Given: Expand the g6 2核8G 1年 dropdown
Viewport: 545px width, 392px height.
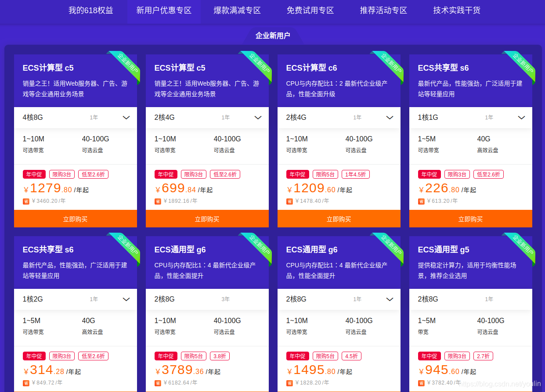Looking at the screenshot, I should [x=390, y=299].
